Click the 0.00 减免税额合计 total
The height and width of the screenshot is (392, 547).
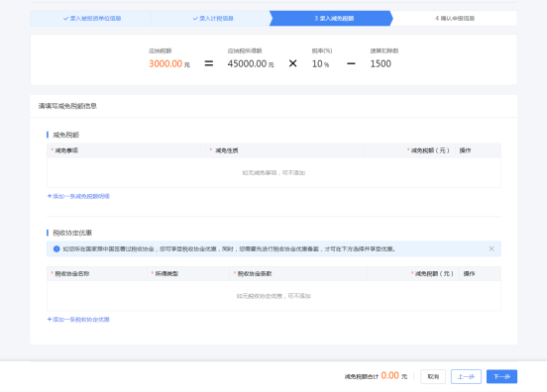pos(390,375)
